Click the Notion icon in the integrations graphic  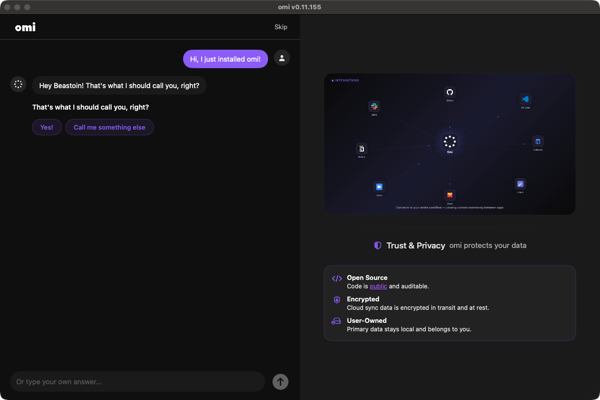(x=362, y=149)
